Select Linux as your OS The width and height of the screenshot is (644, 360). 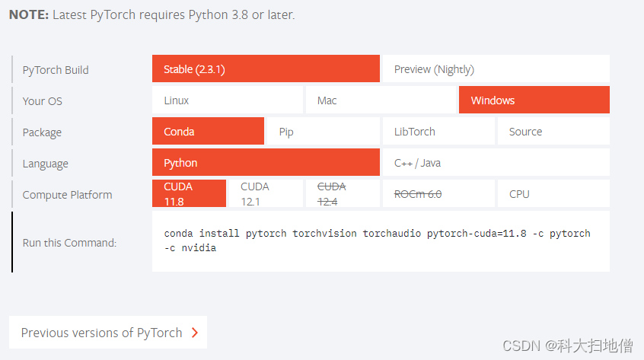[228, 100]
